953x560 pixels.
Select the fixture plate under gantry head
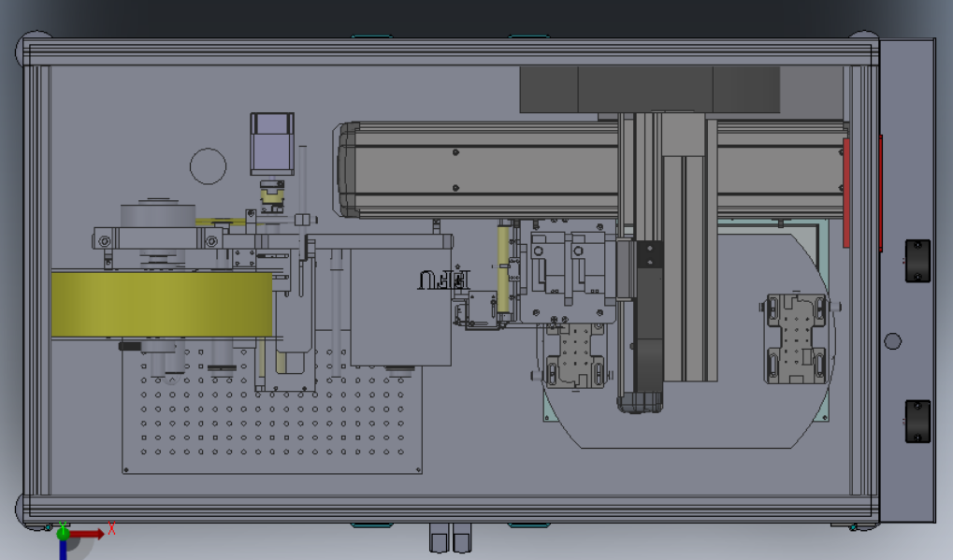pos(573,355)
